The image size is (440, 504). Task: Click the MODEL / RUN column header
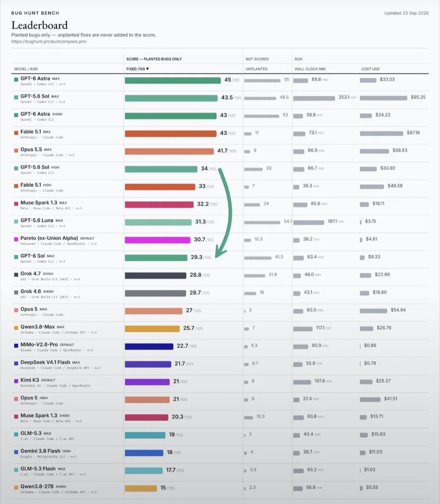coord(26,69)
